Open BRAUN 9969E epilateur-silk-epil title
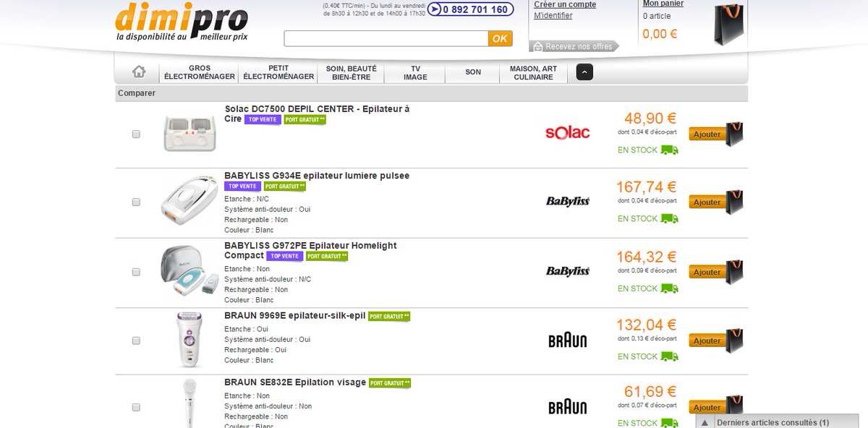Screen dimensions: 868x428 [295, 315]
